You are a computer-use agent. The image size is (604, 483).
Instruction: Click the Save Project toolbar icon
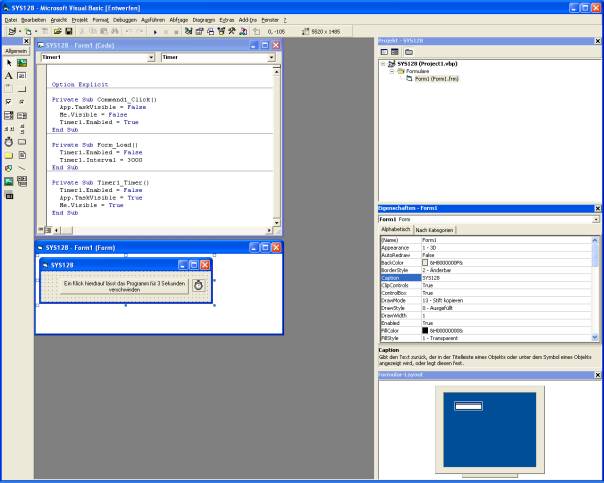point(69,33)
